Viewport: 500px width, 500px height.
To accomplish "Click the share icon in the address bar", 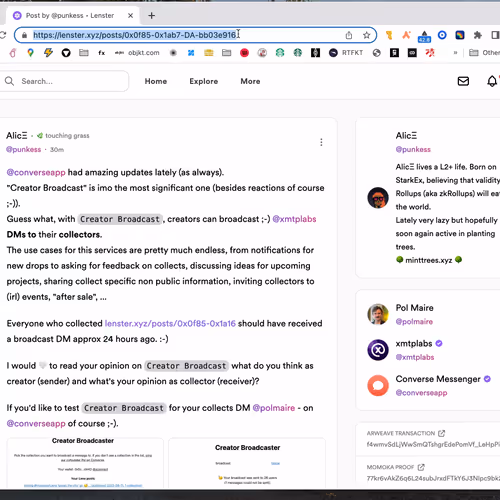I will click(349, 35).
